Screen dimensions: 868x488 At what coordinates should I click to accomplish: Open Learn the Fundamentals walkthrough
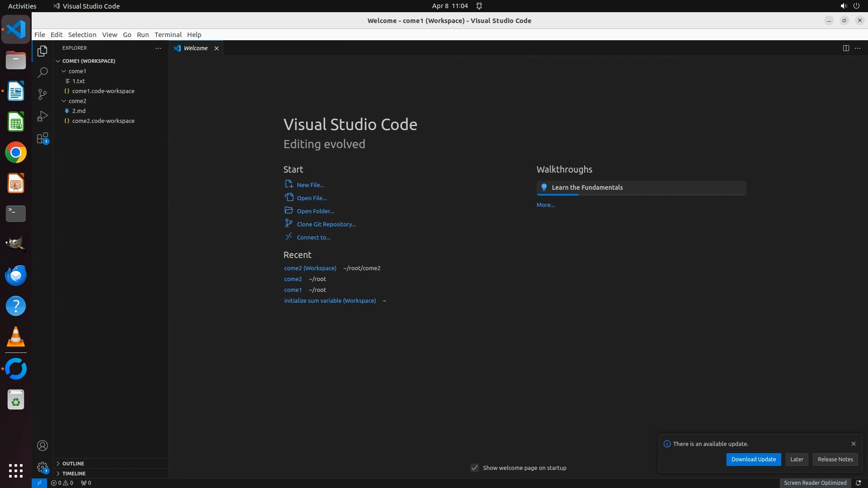click(587, 188)
